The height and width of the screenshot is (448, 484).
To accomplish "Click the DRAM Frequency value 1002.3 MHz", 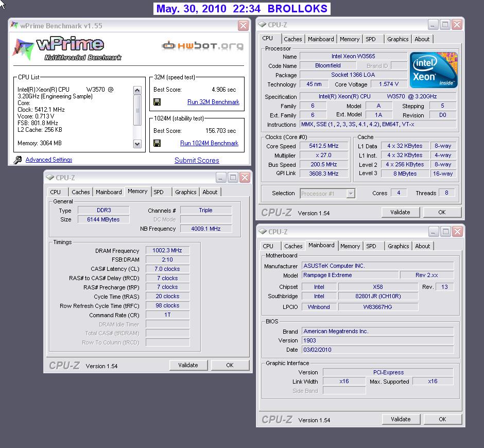I will pyautogui.click(x=167, y=250).
